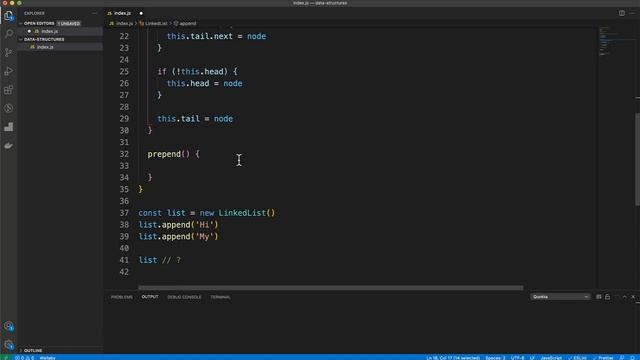
Task: Switch to the Problems panel tab
Action: 122,297
